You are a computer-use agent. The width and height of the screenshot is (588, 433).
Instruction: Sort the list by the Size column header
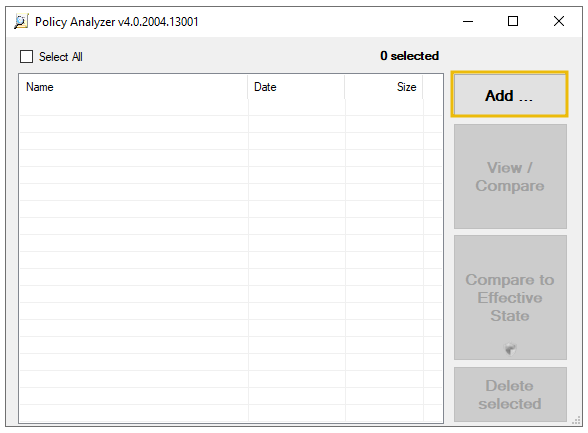click(384, 87)
